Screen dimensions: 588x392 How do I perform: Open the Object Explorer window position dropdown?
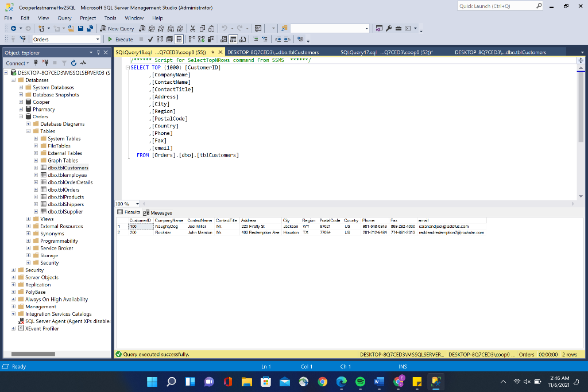(x=91, y=52)
